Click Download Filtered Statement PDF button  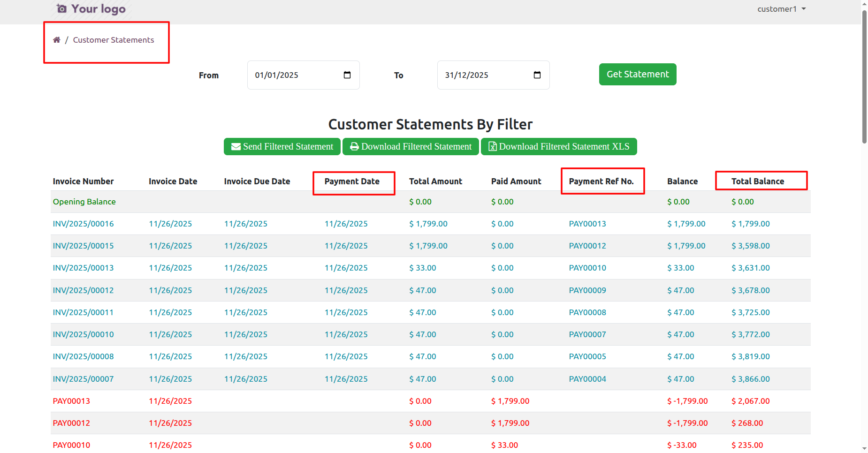(x=411, y=146)
